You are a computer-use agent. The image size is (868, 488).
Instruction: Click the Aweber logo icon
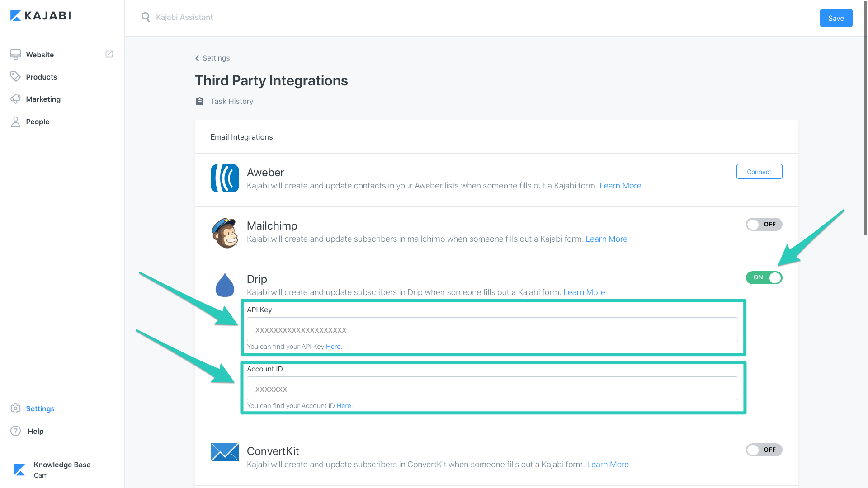pyautogui.click(x=225, y=178)
